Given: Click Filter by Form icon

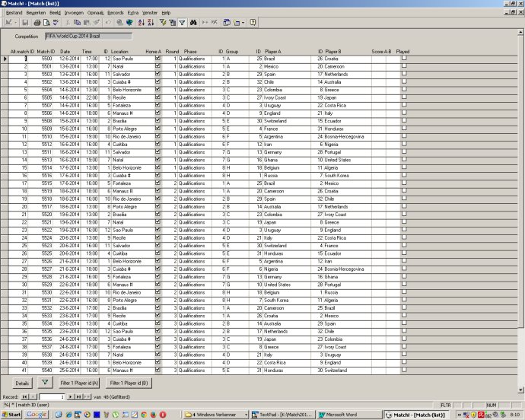Looking at the screenshot, I should pyautogui.click(x=173, y=22).
